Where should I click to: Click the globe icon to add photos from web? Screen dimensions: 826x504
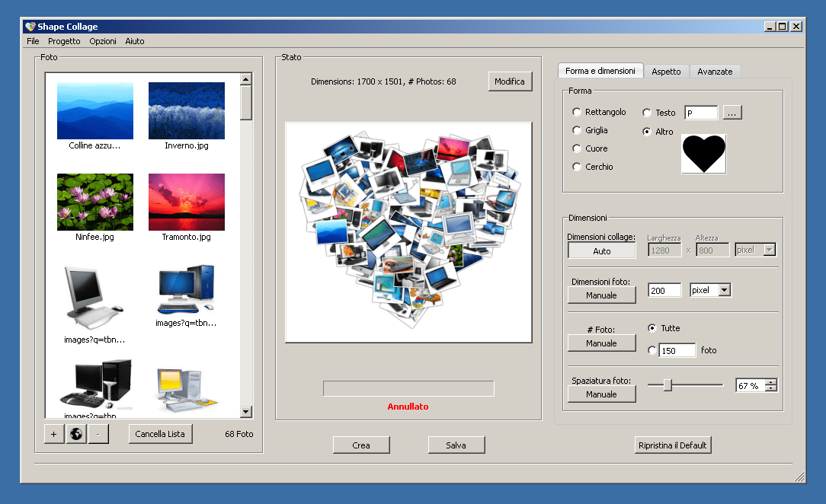tap(74, 433)
